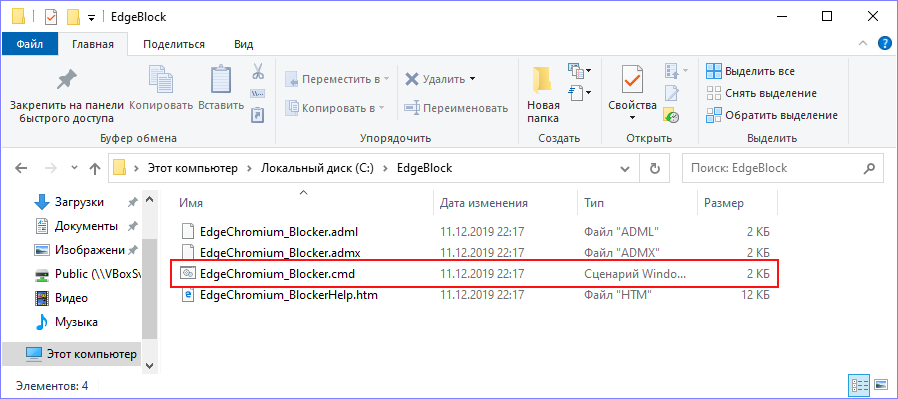Open the Файл menu tab
This screenshot has height=399, width=898.
(30, 44)
